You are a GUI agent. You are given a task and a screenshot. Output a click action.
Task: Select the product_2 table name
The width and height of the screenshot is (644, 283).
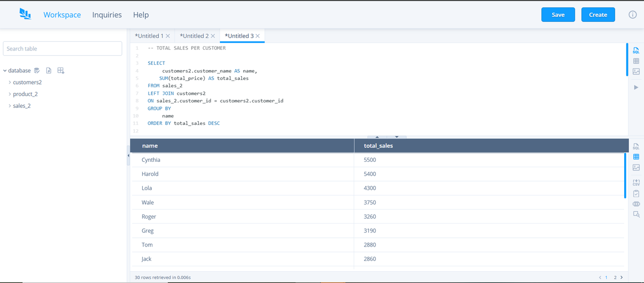click(25, 94)
